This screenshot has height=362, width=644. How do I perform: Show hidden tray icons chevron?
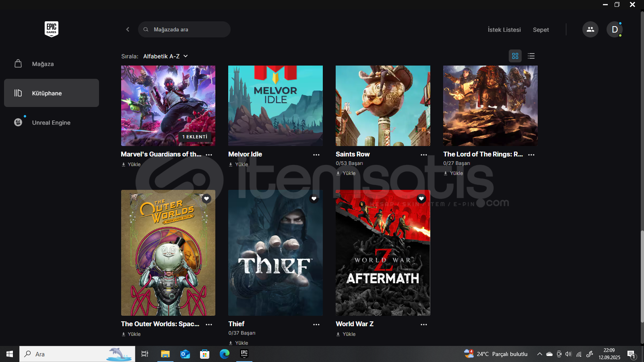point(539,354)
